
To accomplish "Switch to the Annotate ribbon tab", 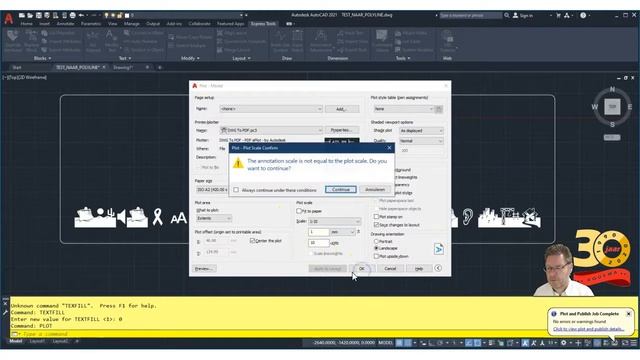I will click(65, 24).
